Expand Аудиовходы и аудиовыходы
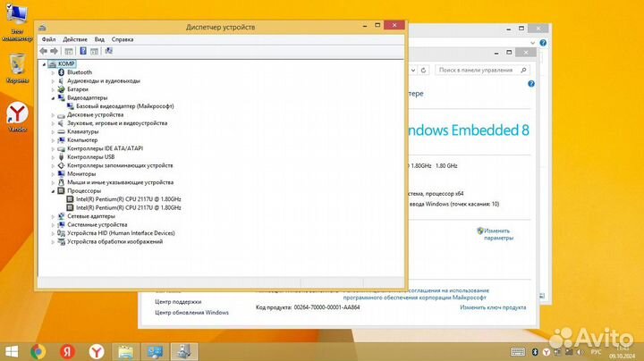This screenshot has width=644, height=361. coord(53,81)
